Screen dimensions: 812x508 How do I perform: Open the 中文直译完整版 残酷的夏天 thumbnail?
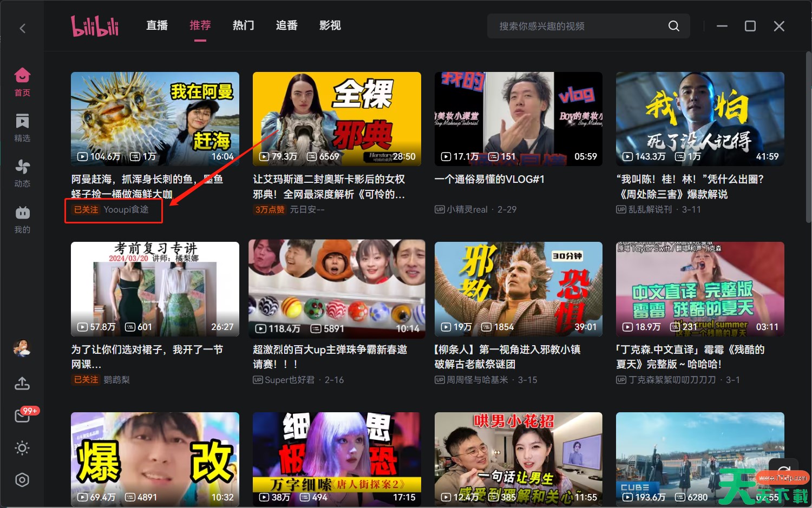click(x=700, y=289)
